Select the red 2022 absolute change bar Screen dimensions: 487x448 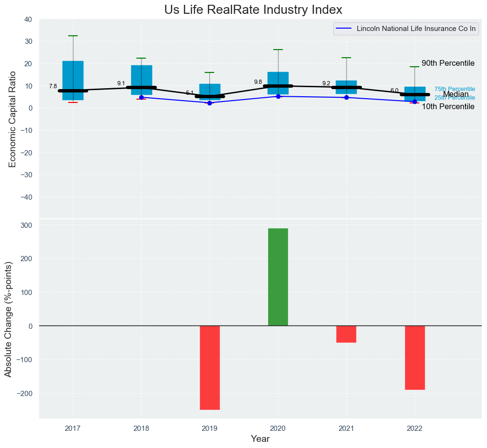[414, 357]
